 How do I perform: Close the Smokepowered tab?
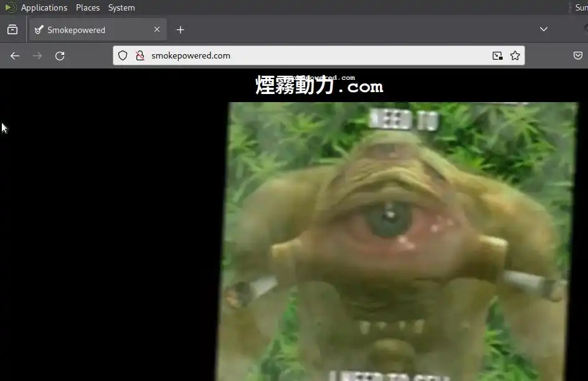[157, 29]
